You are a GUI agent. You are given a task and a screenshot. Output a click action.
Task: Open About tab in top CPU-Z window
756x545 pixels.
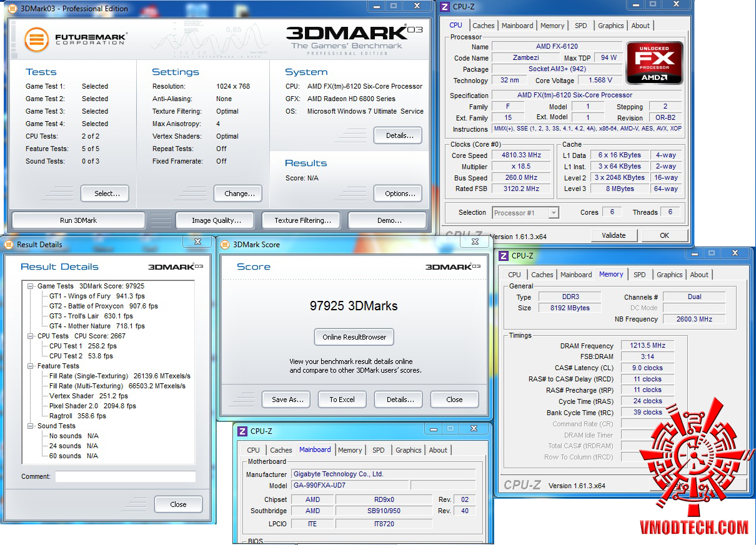point(640,26)
